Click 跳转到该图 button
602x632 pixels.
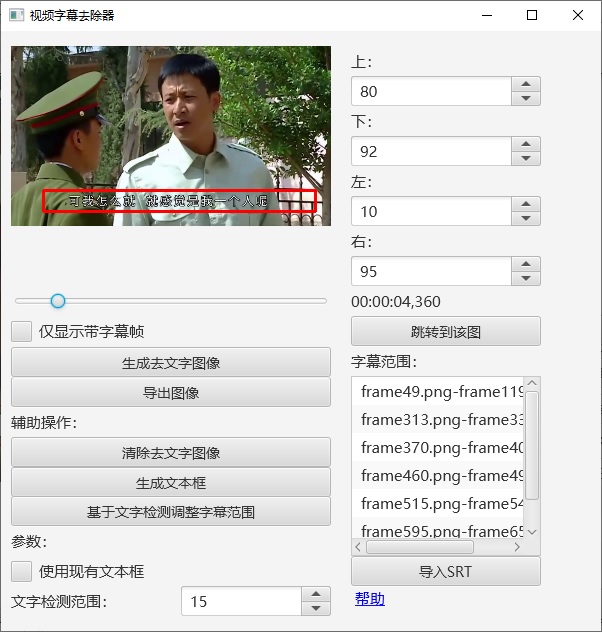tap(446, 331)
